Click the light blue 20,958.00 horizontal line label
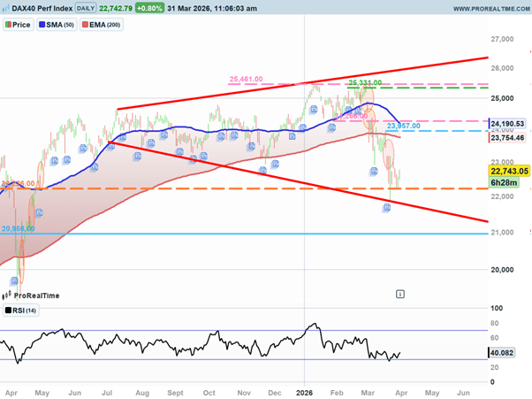The width and height of the screenshot is (532, 399). point(18,229)
